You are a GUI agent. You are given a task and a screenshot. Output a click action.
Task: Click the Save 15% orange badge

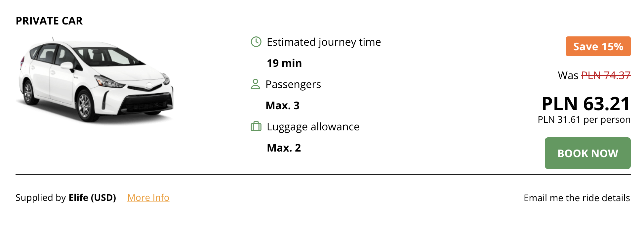598,46
